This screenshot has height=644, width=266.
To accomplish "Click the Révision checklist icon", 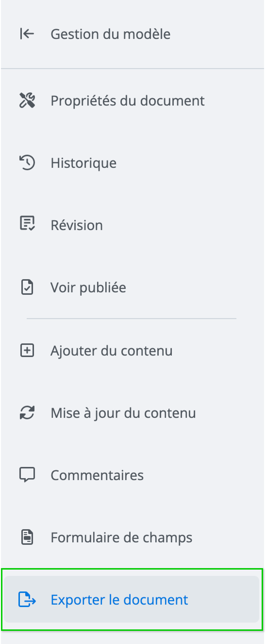I will tap(27, 223).
